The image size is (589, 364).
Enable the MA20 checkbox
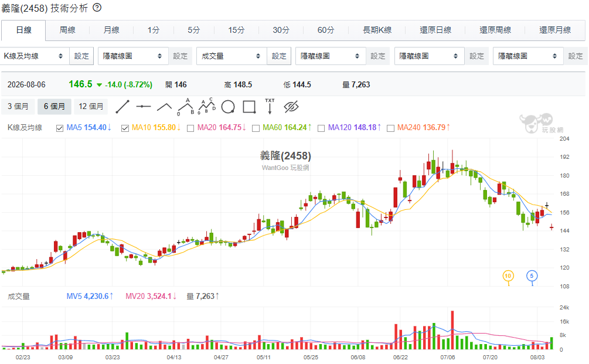[190, 128]
